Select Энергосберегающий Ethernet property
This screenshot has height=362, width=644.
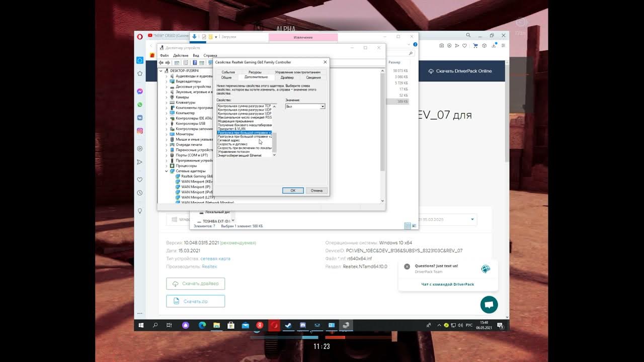point(239,155)
